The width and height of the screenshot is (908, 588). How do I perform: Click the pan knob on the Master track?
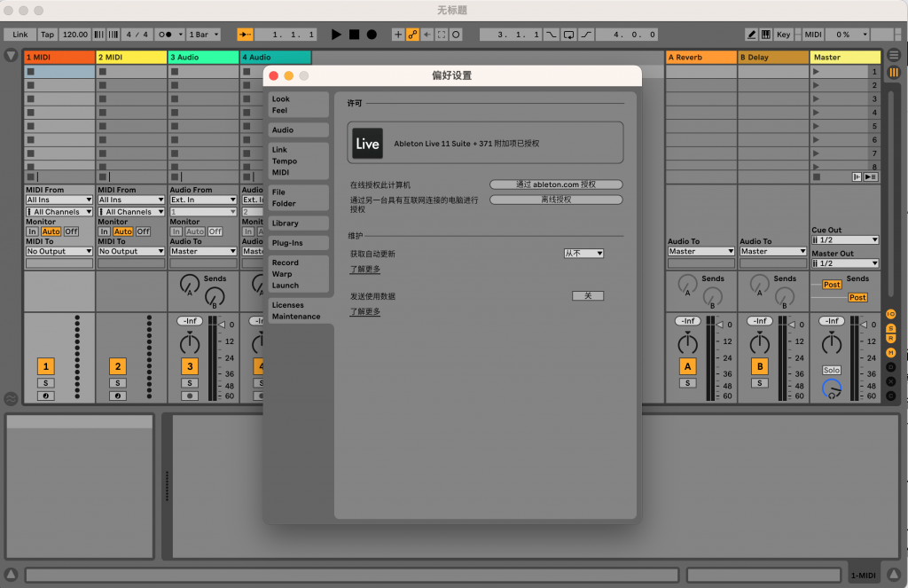point(831,341)
